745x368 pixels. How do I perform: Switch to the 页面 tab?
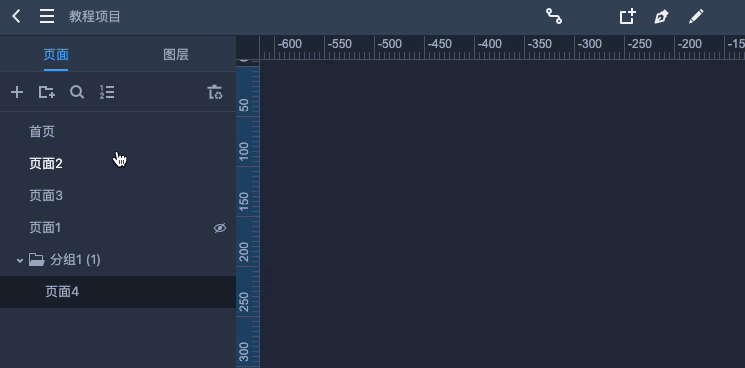[56, 55]
